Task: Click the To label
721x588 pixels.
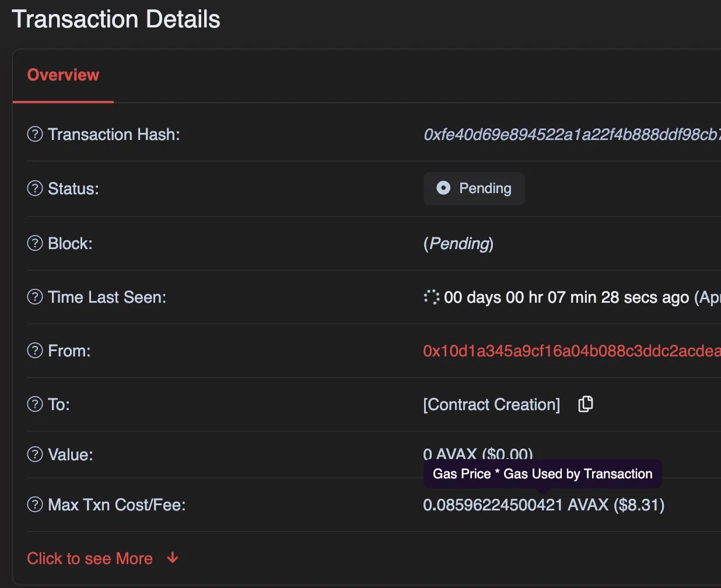Action: pyautogui.click(x=59, y=404)
